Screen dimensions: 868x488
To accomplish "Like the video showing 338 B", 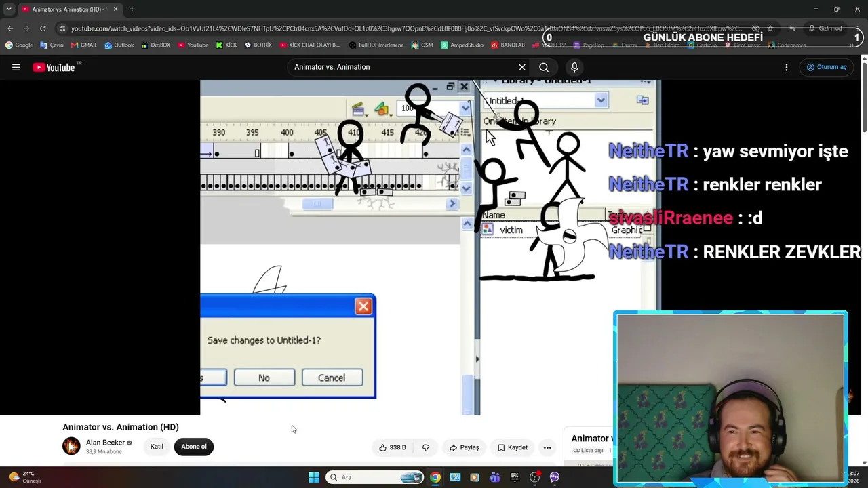I will pos(393,447).
